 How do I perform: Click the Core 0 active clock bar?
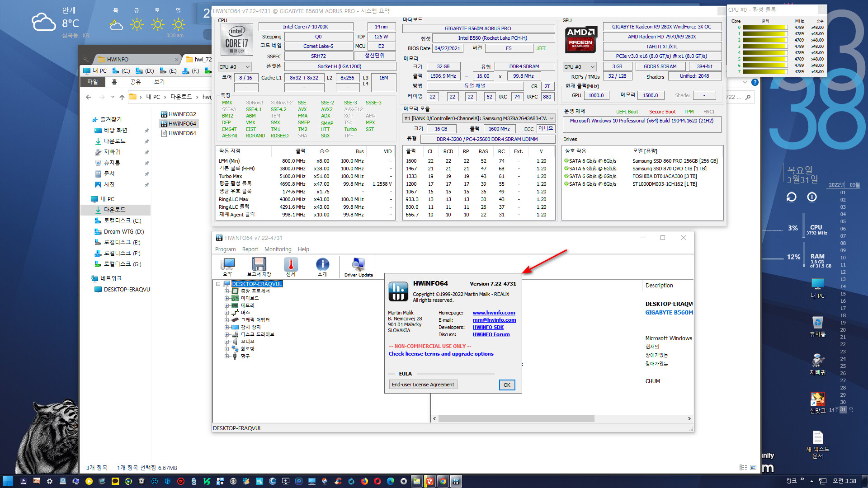pyautogui.click(x=765, y=28)
